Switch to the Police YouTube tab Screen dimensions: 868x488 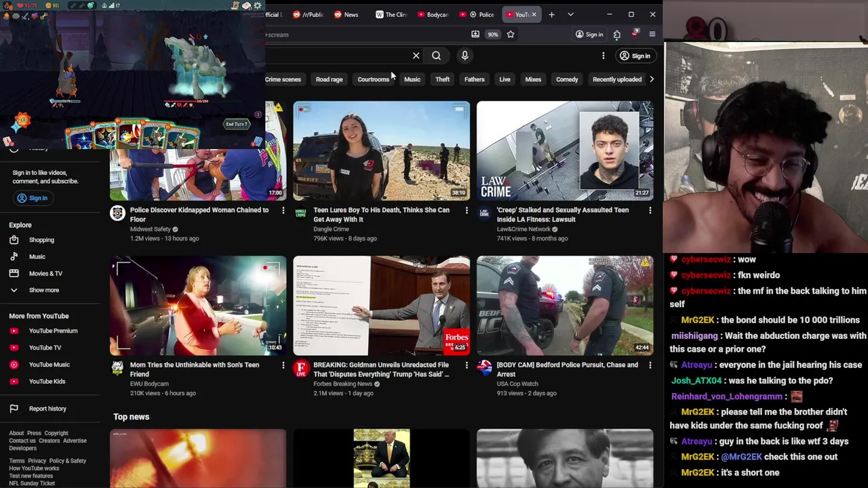point(478,14)
